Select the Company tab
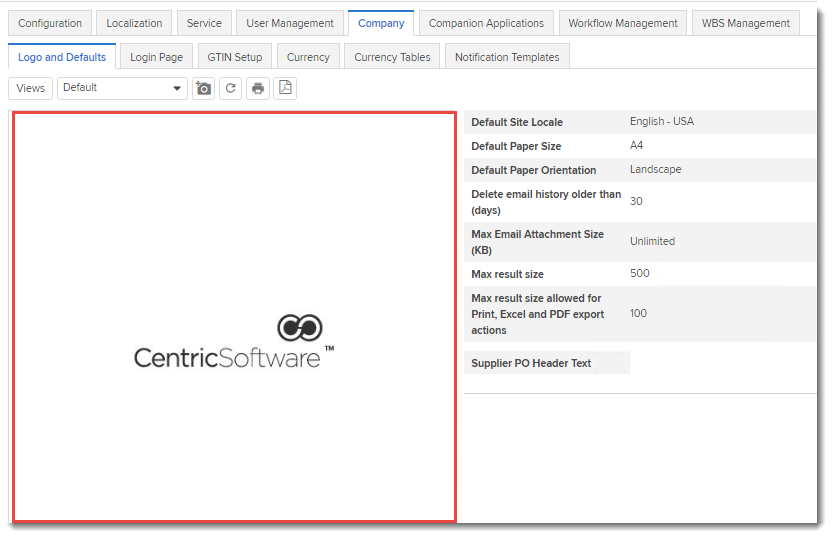 [381, 23]
